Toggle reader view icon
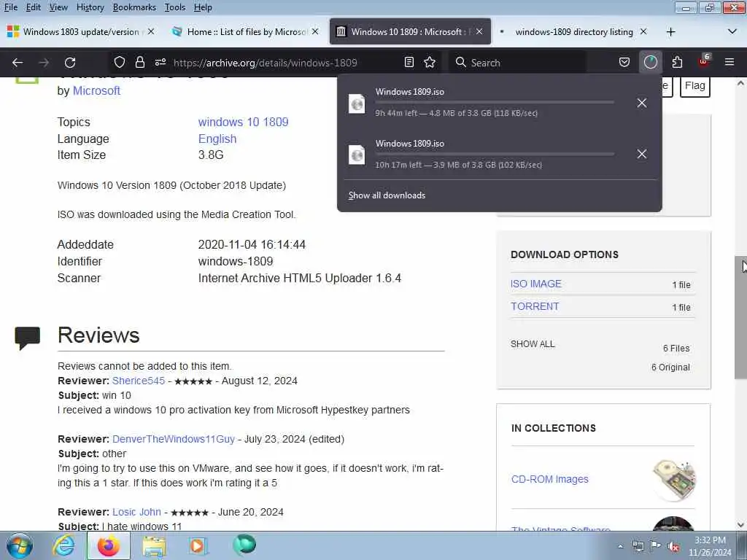747x560 pixels. point(409,63)
